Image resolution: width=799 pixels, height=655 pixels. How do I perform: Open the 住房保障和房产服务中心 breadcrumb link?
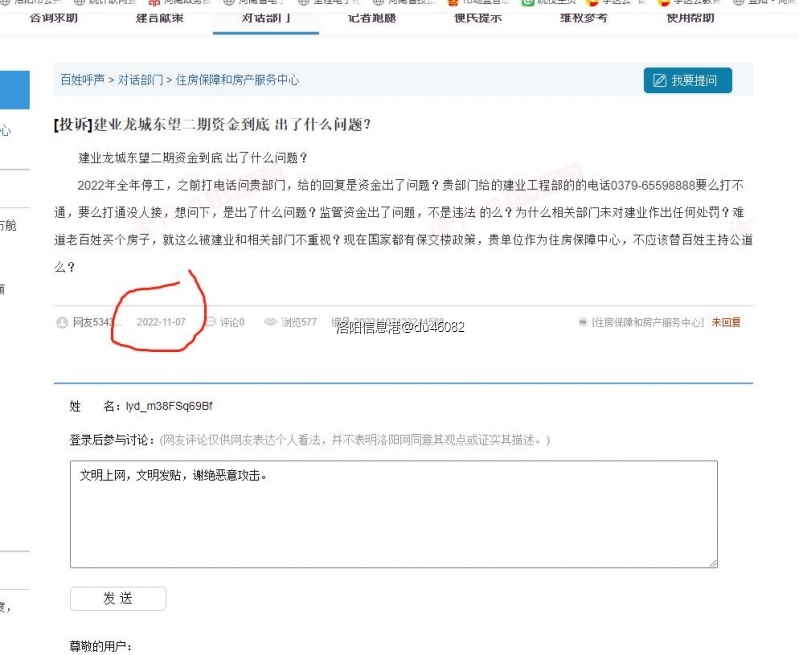(x=237, y=80)
